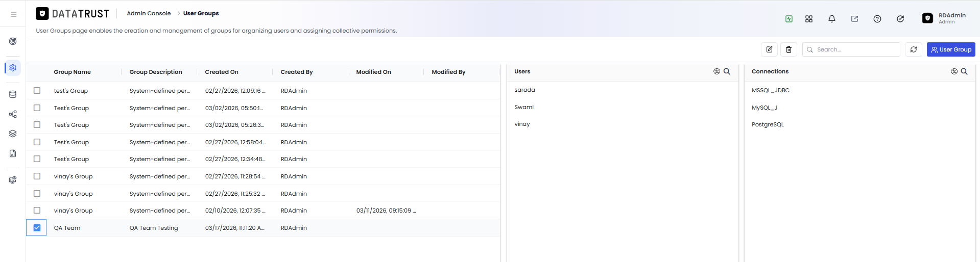980x262 pixels.
Task: Open the database icon in sidebar
Action: click(13, 94)
